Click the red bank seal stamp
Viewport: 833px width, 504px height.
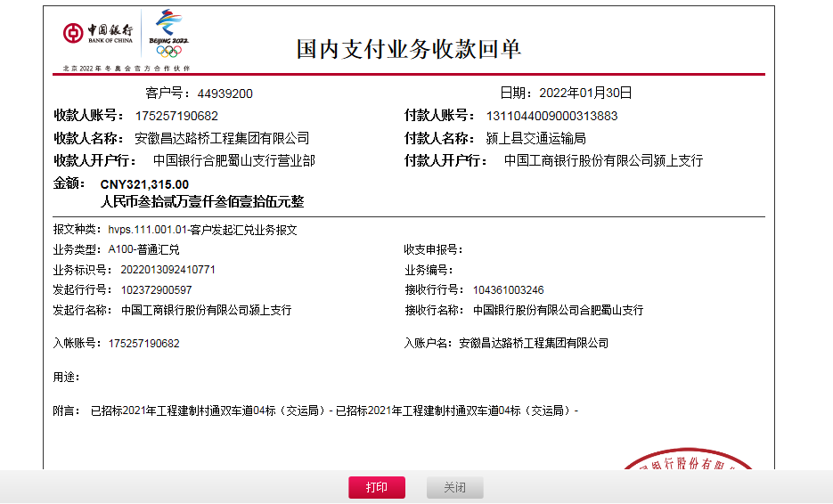(x=687, y=463)
